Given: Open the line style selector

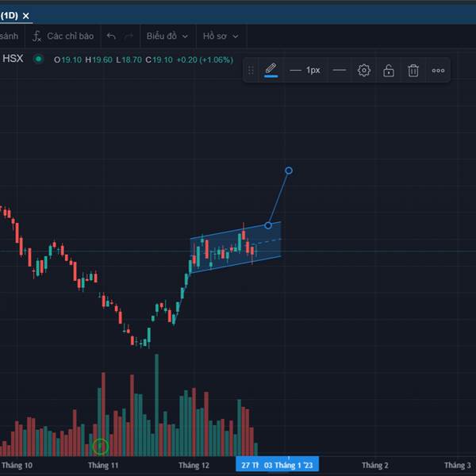Looking at the screenshot, I should point(339,71).
